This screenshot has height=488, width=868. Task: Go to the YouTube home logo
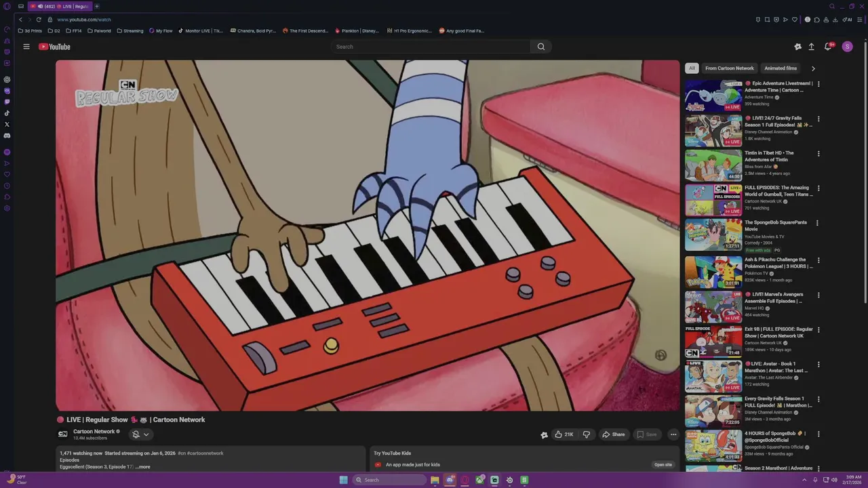point(54,47)
